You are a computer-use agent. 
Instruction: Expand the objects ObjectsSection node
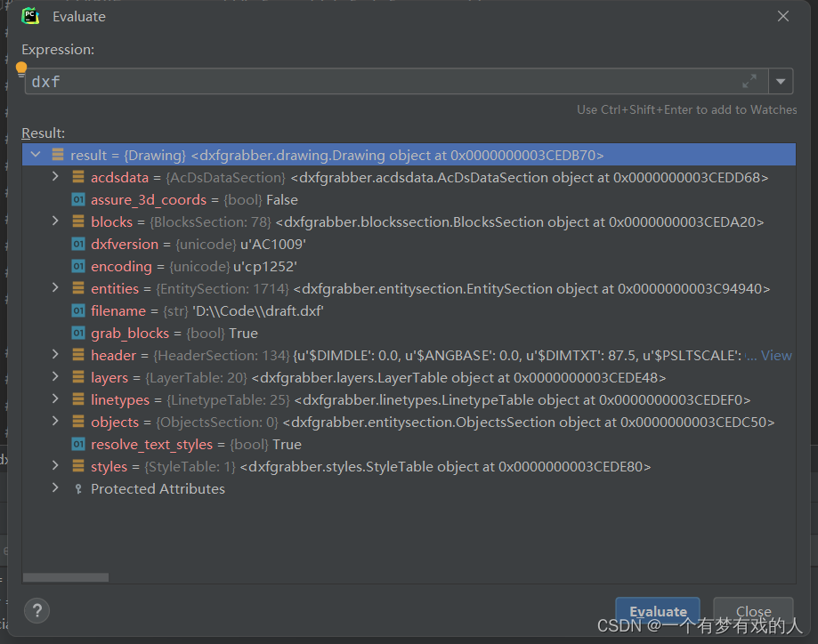pyautogui.click(x=55, y=422)
